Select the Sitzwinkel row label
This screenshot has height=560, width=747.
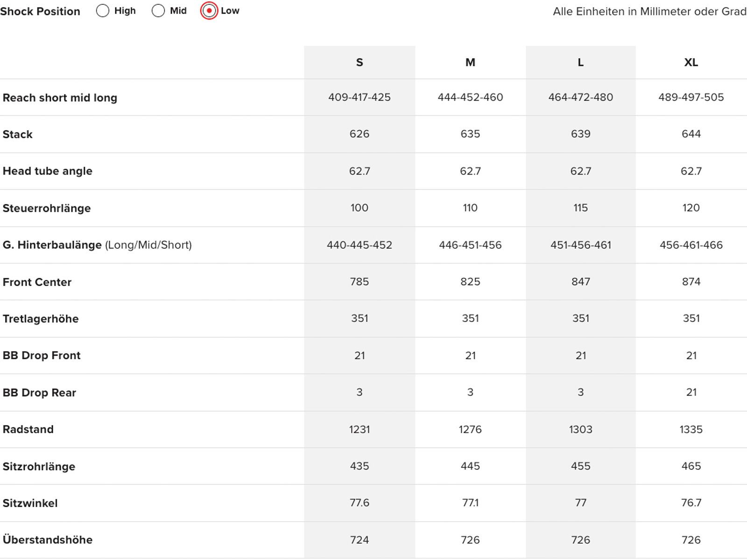pos(30,503)
